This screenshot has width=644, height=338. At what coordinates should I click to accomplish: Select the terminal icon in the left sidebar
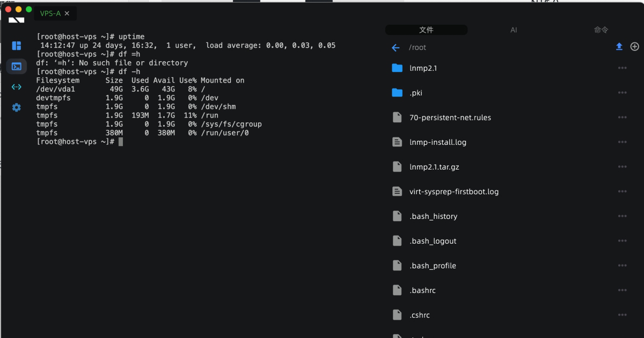point(16,67)
